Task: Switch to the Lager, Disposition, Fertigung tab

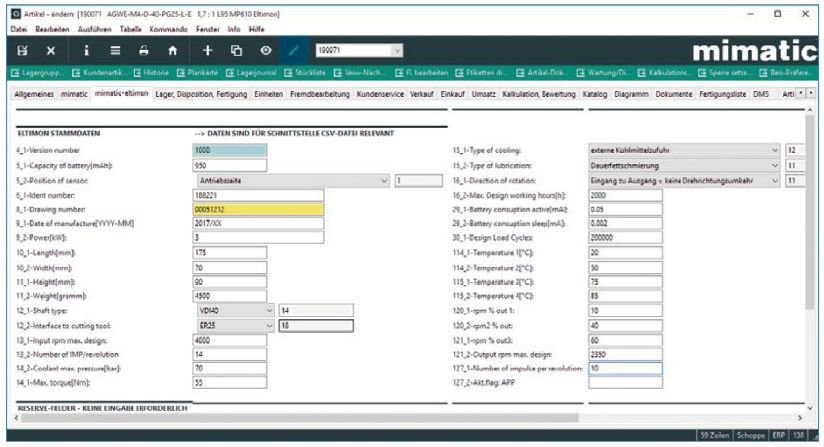Action: (x=201, y=94)
